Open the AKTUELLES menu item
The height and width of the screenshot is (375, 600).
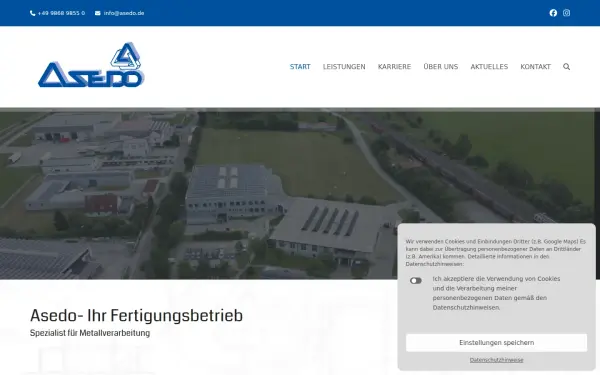point(489,67)
